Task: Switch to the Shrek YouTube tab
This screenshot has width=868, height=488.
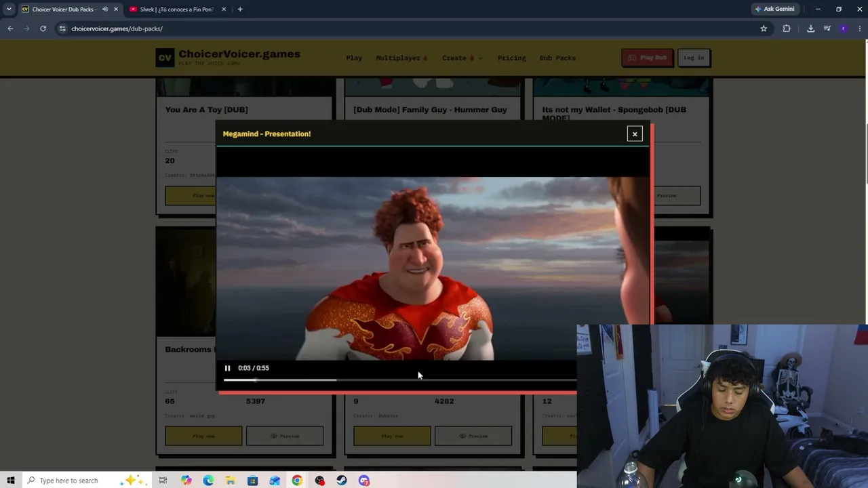Action: 176,9
